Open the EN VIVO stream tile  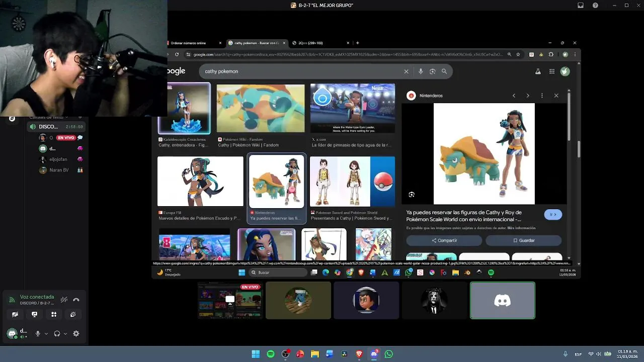coord(230,301)
